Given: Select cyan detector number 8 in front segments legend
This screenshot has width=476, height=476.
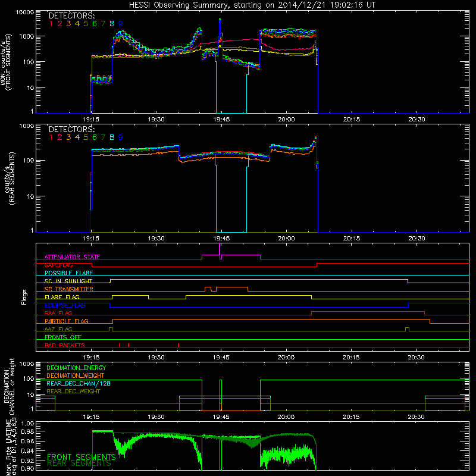Looking at the screenshot, I should (112, 24).
